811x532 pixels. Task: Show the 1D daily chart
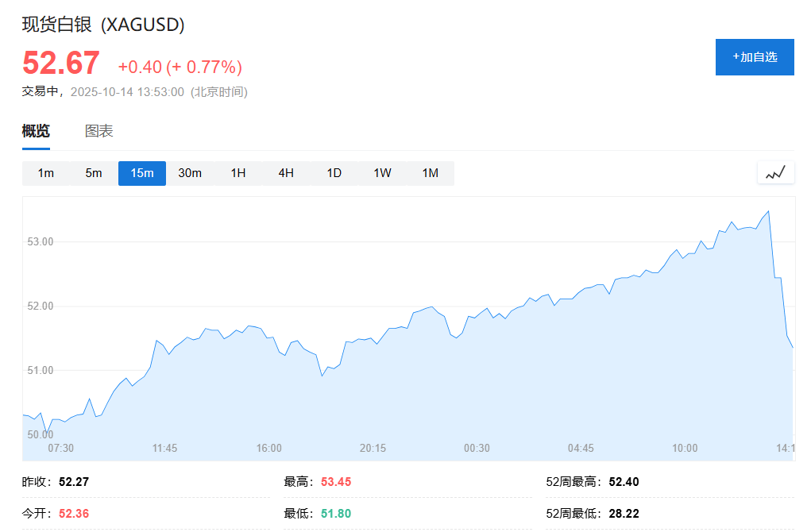tap(334, 173)
